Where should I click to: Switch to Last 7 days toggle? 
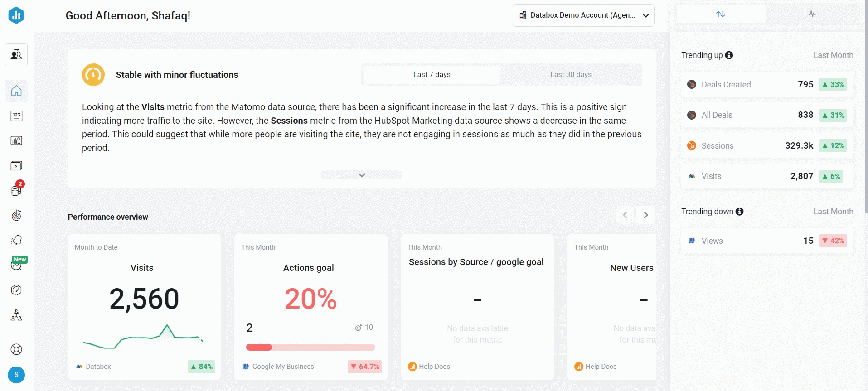tap(432, 75)
